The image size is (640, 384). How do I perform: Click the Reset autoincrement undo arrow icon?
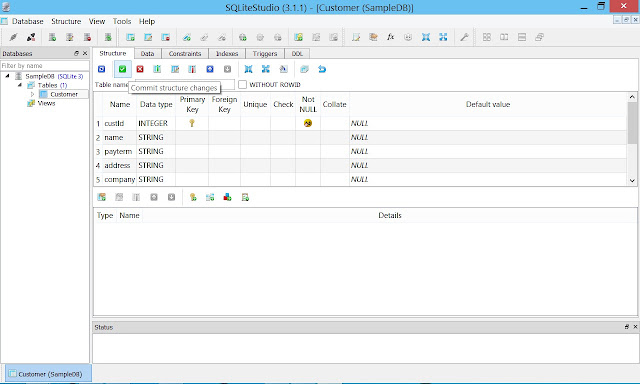322,69
